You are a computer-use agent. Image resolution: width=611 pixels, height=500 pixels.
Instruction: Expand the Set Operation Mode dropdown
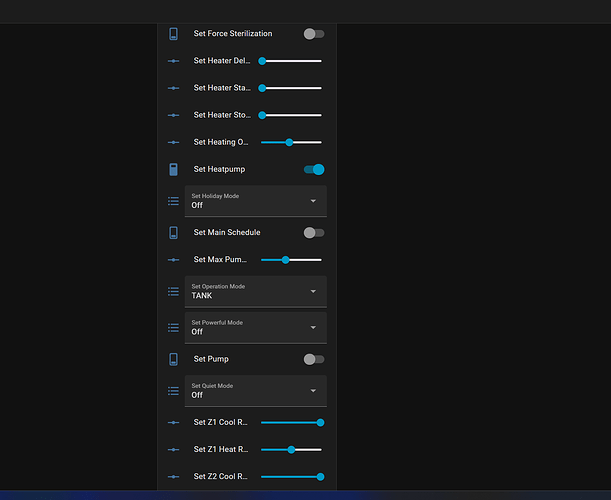click(x=256, y=291)
